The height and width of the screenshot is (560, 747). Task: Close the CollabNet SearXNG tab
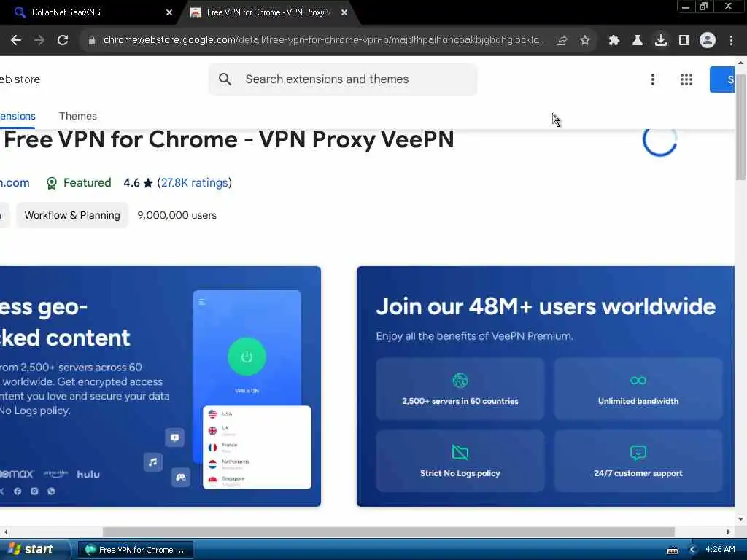[x=169, y=13]
